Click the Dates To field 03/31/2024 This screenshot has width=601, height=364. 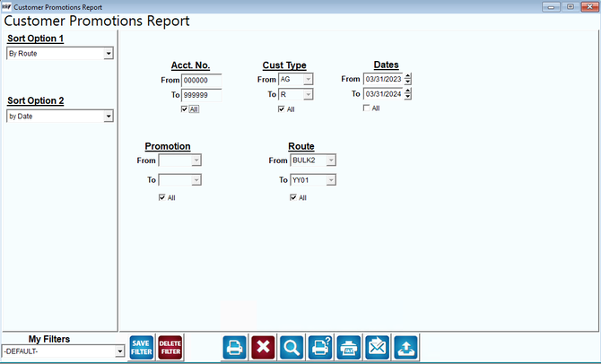[x=383, y=94]
